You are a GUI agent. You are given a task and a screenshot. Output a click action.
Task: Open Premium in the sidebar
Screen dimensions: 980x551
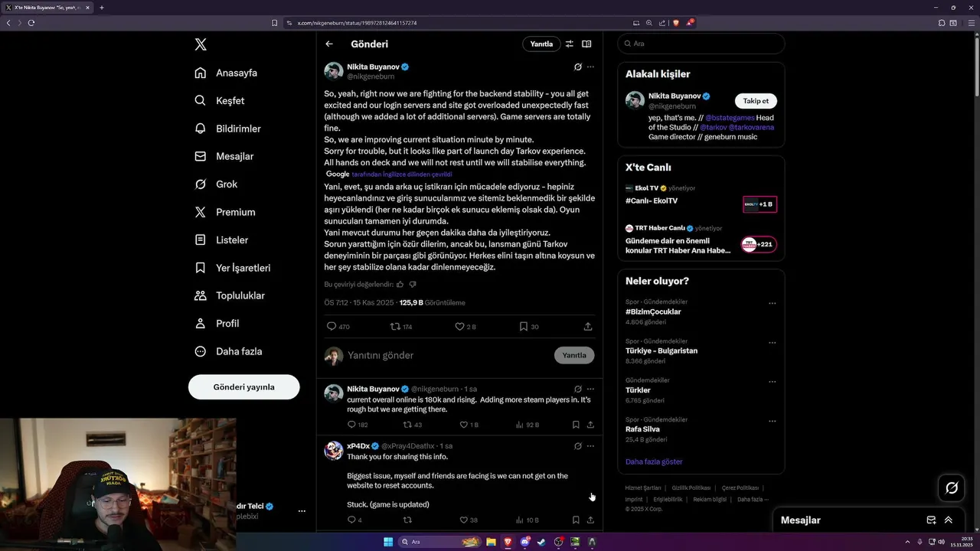225,212
